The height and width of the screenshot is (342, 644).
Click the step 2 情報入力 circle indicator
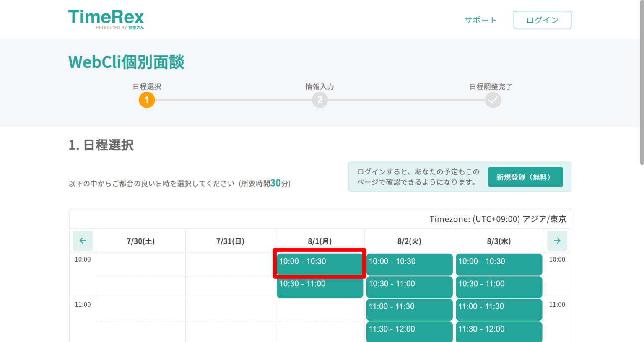(x=319, y=100)
